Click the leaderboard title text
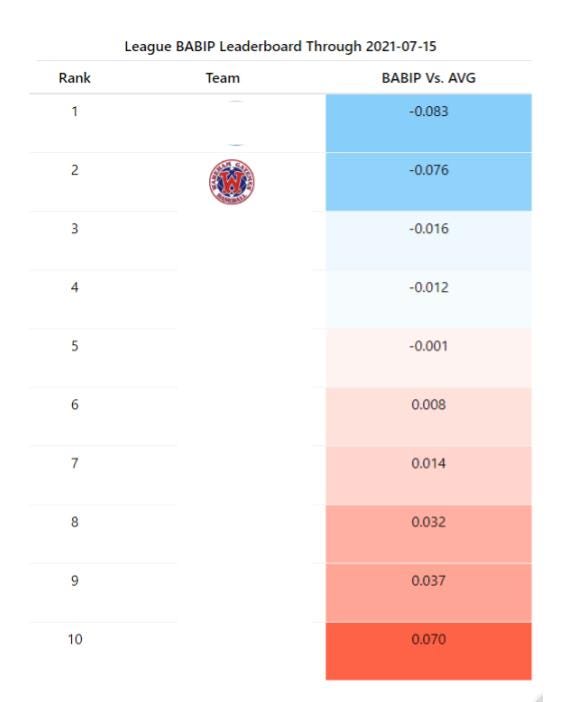564x702 pixels. tap(280, 47)
